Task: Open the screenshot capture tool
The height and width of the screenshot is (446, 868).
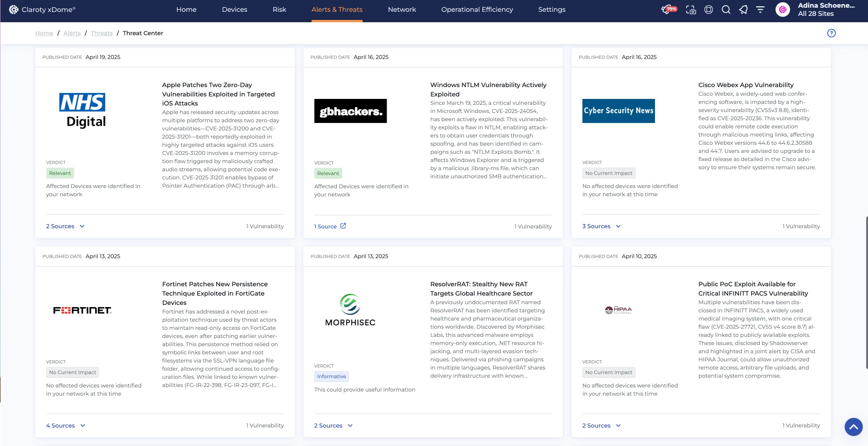Action: (691, 10)
